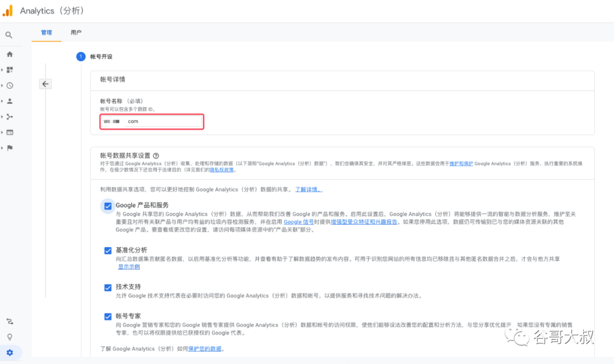Disable the 技术支持 checkbox
Screen dimensions: 614x364
pyautogui.click(x=107, y=287)
